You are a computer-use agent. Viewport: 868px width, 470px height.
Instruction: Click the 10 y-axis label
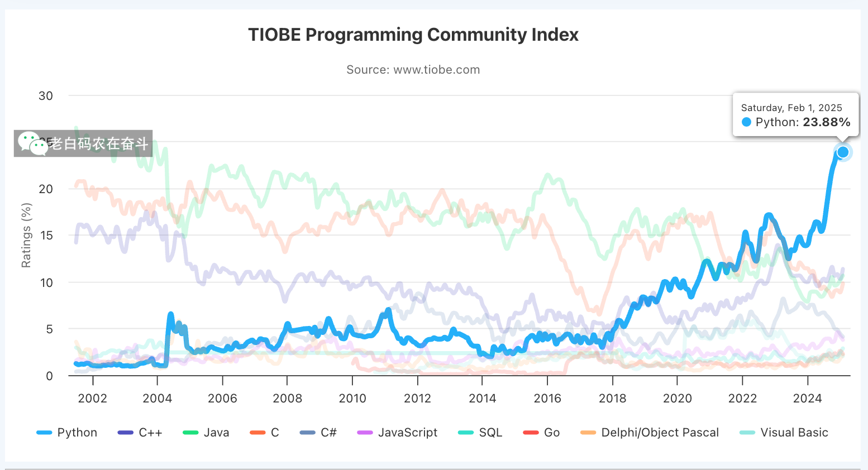pyautogui.click(x=46, y=282)
